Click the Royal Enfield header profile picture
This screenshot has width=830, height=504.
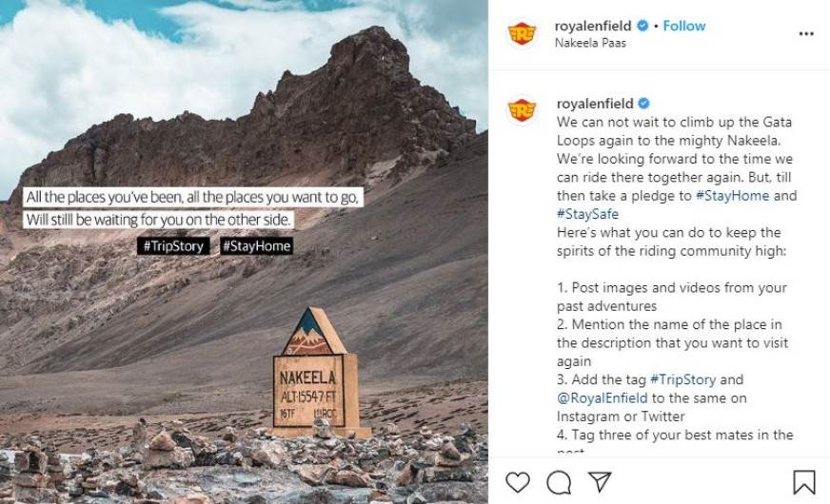click(x=523, y=33)
